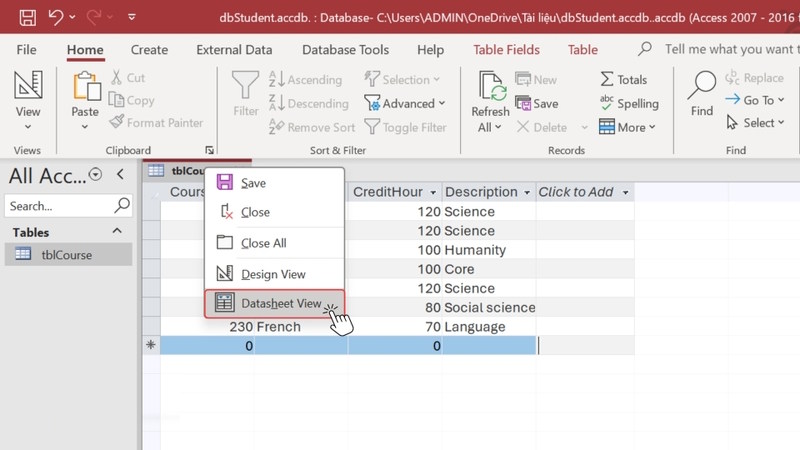Click the Spelling check icon
The width and height of the screenshot is (800, 450).
(628, 103)
